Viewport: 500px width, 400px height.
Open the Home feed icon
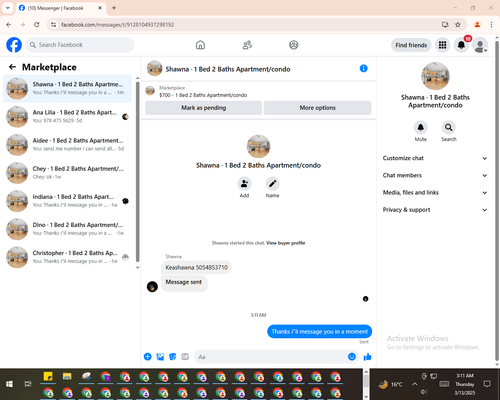click(x=200, y=45)
